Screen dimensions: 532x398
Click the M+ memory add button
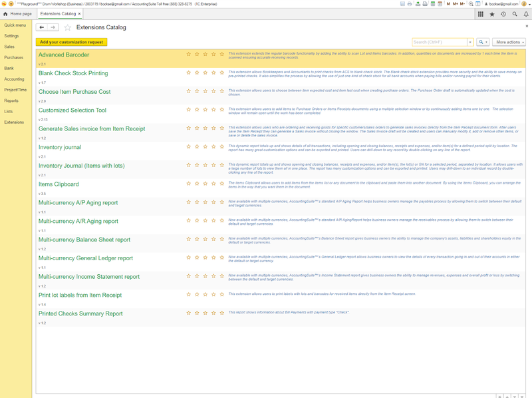(x=456, y=4)
